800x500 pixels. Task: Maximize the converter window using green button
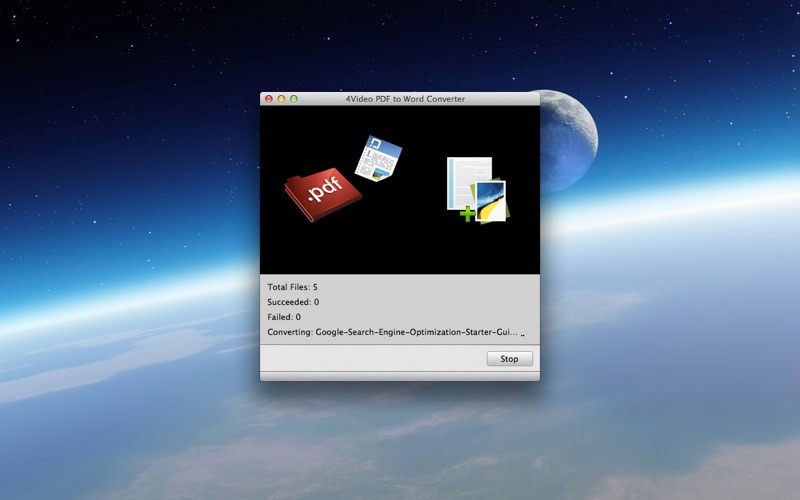tap(294, 99)
